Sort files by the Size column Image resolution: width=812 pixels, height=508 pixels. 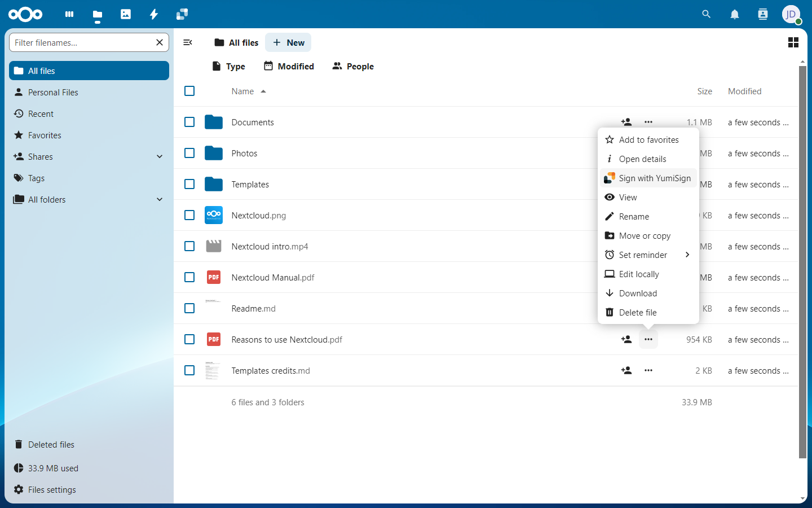click(704, 91)
